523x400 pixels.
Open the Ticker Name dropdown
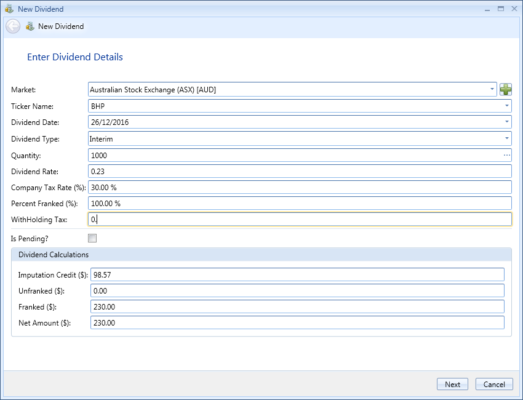point(507,106)
